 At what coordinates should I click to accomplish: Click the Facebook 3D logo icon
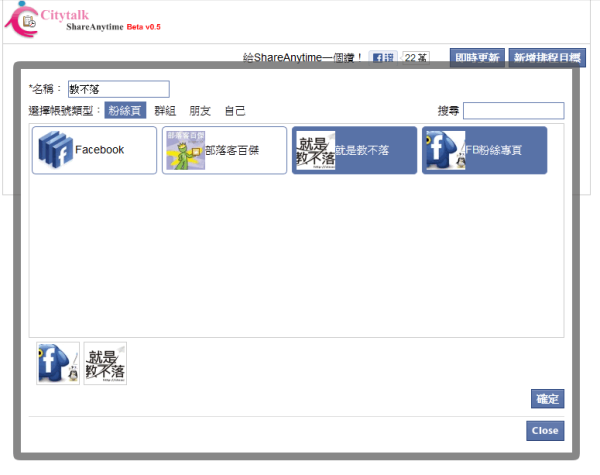point(55,150)
